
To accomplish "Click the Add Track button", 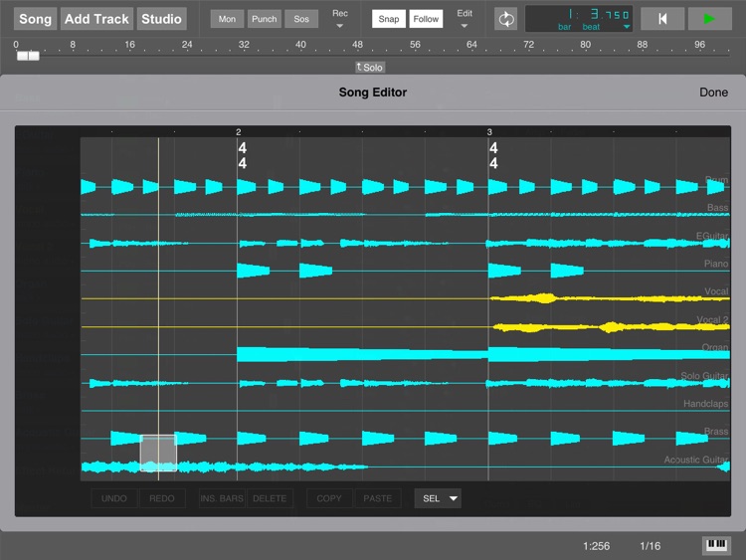I will 96,19.
